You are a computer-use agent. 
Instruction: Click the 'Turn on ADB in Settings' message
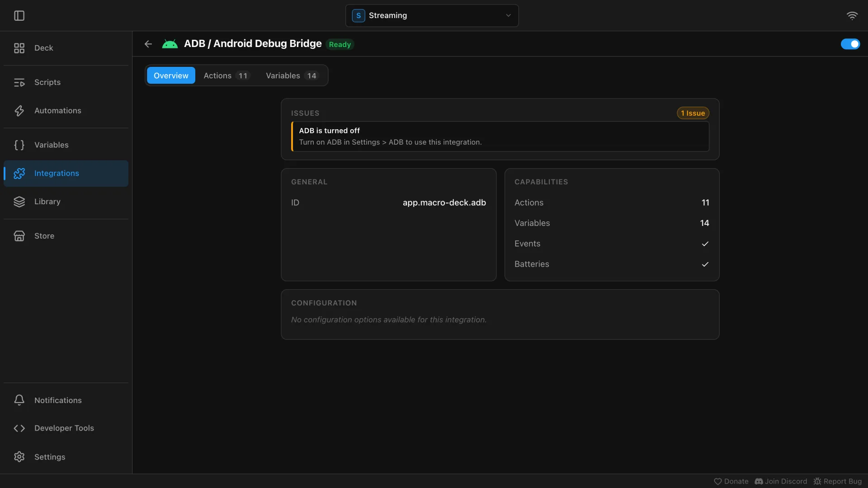pyautogui.click(x=390, y=142)
